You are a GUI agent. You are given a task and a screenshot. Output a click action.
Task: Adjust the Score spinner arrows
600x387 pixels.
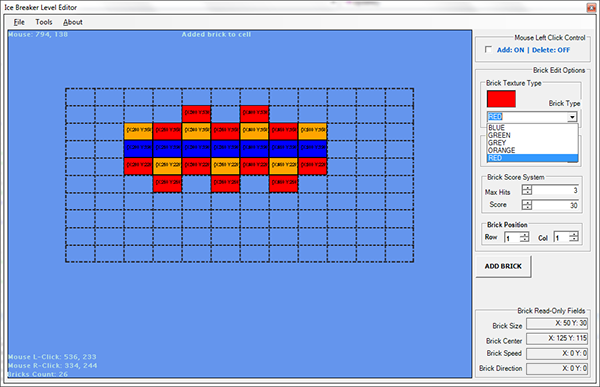[527, 205]
